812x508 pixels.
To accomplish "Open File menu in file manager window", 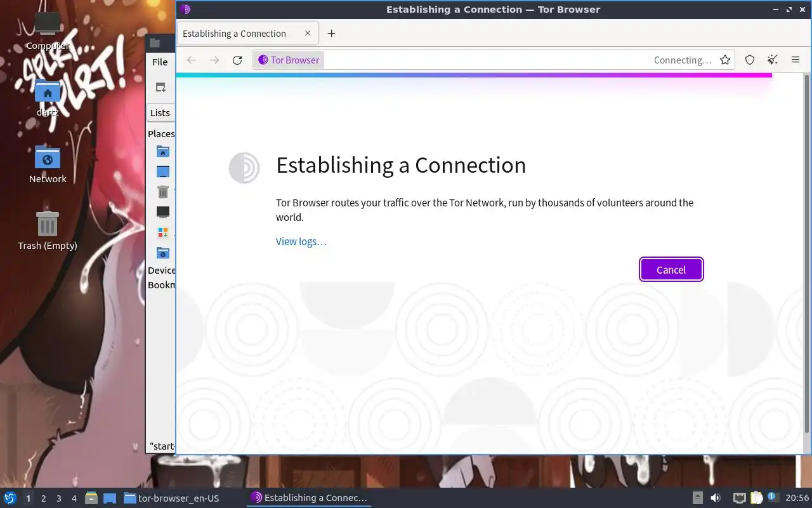I will 160,62.
